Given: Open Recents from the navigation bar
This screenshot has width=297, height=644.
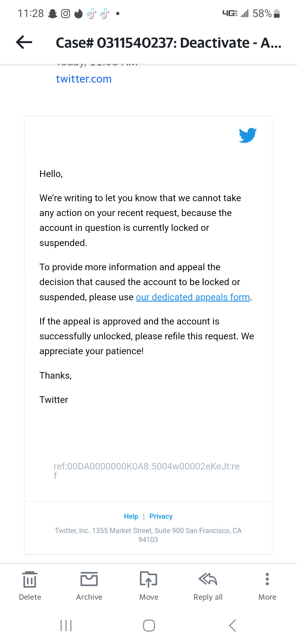Looking at the screenshot, I should point(66,625).
